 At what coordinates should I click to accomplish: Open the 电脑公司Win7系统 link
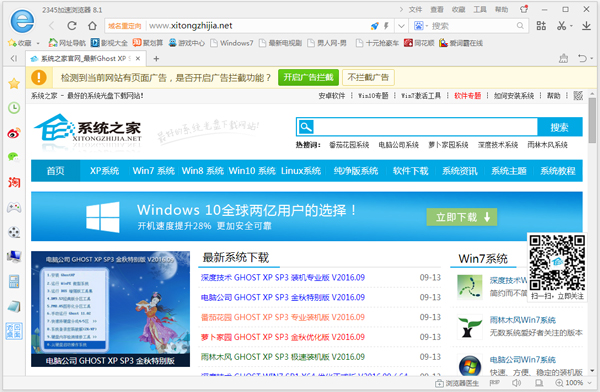click(x=523, y=360)
